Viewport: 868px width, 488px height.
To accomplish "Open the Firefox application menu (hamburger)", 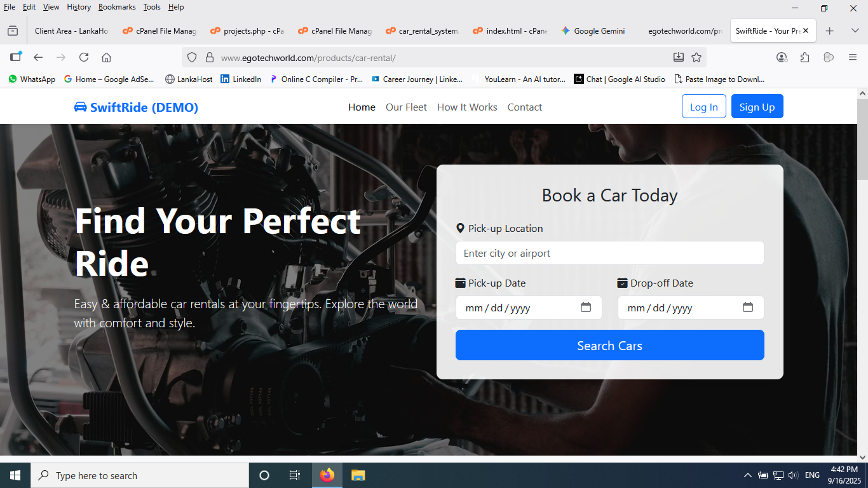I will pos(852,57).
